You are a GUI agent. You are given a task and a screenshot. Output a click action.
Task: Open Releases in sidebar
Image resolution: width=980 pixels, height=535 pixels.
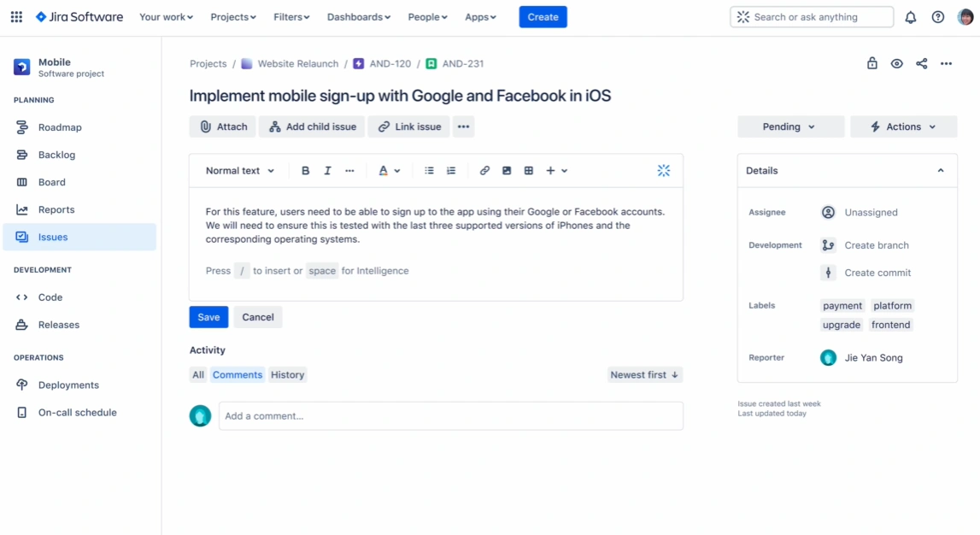(x=79, y=325)
